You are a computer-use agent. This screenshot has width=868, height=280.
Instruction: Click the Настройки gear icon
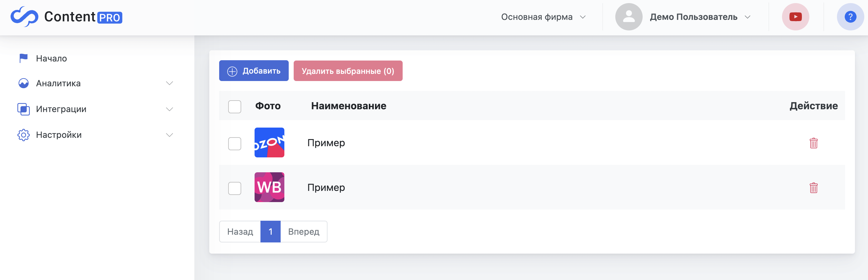[x=23, y=135]
